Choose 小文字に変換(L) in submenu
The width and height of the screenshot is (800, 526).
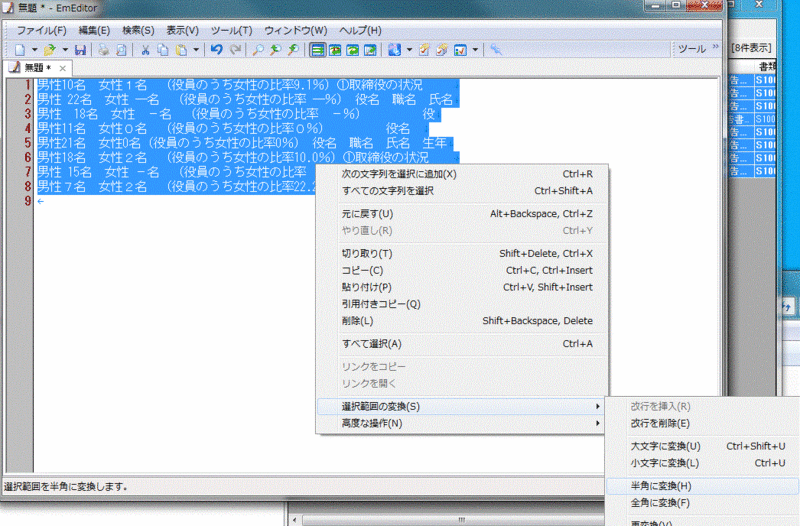[x=703, y=463]
